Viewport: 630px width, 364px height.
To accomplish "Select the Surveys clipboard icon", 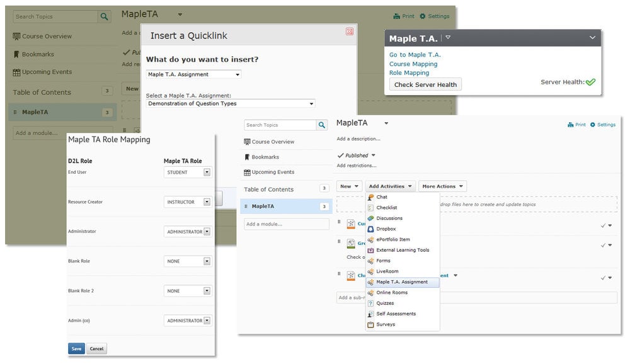I will [x=372, y=324].
